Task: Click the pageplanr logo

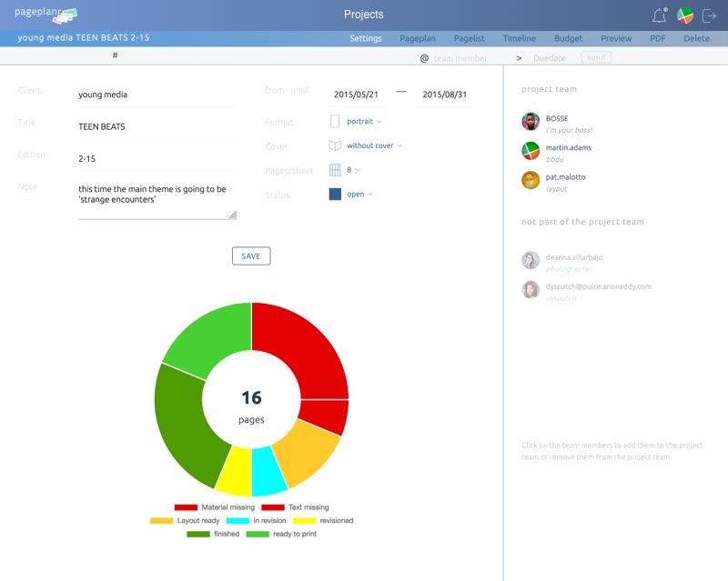Action: (45, 15)
